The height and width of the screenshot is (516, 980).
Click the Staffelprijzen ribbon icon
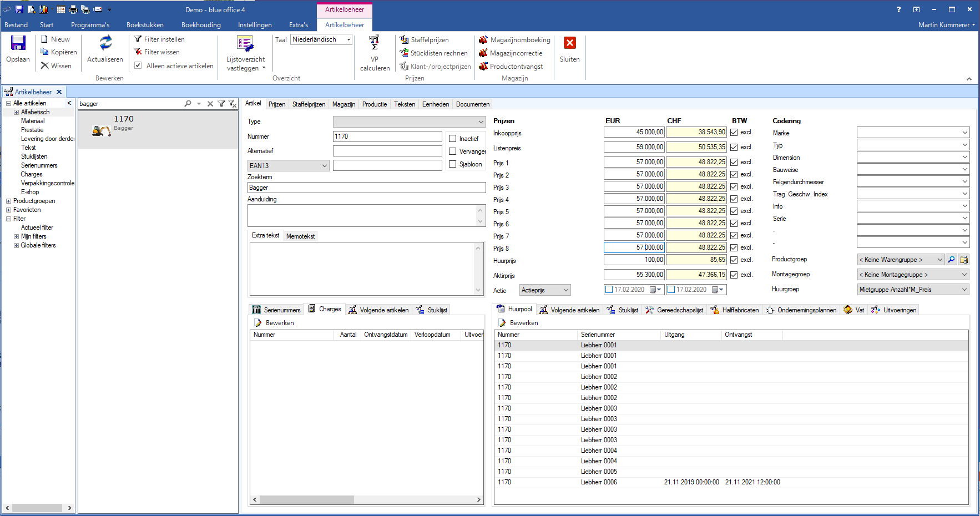405,40
